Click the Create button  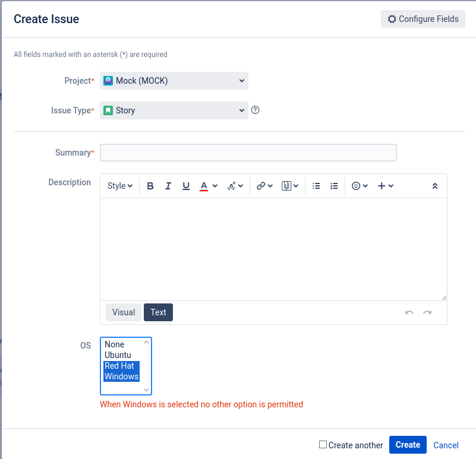(x=408, y=445)
